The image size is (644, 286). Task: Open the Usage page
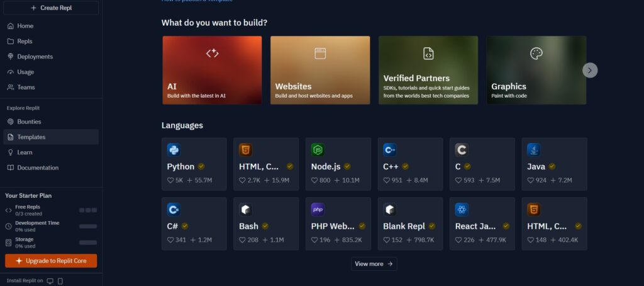[51, 72]
